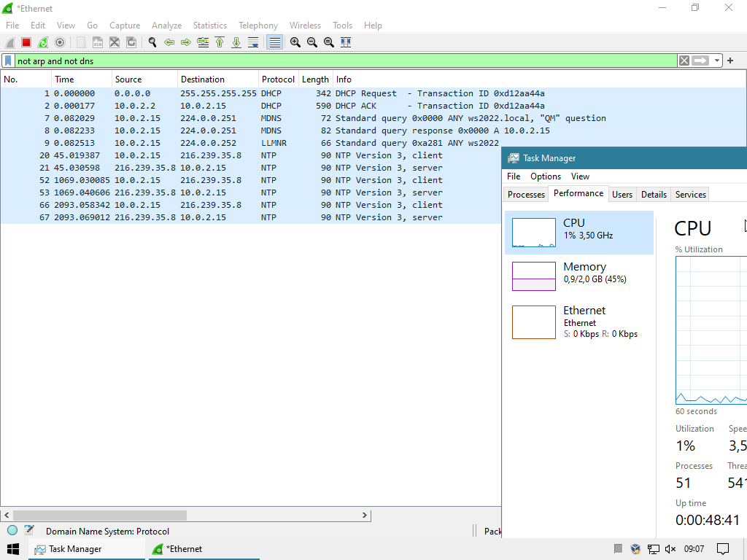The height and width of the screenshot is (560, 747).
Task: Apply the display filter arrow button
Action: click(700, 61)
